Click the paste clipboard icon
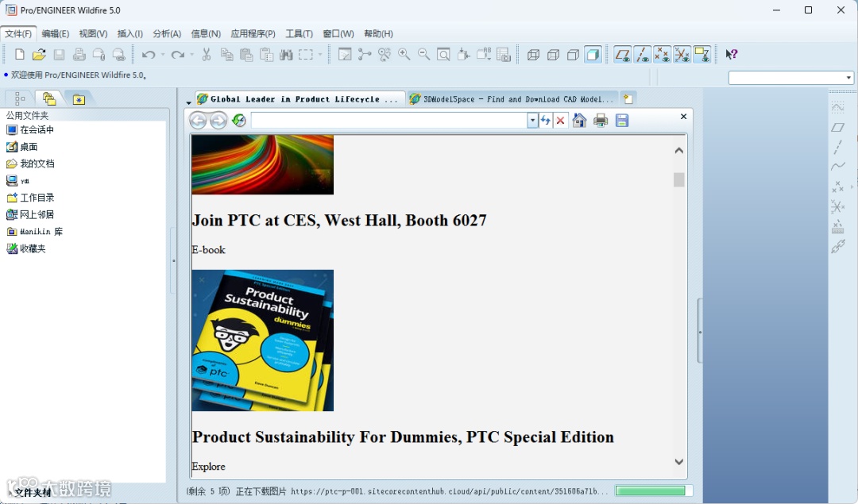Screen dimensions: 858x504 point(246,54)
